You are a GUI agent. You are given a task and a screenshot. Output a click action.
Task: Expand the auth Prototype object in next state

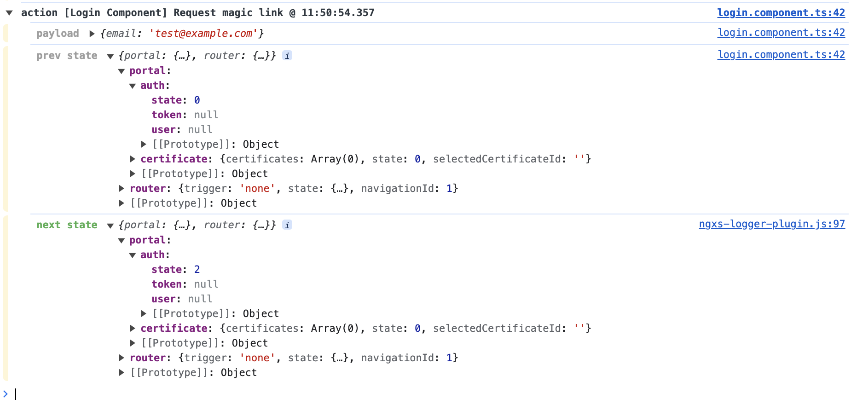coord(144,314)
